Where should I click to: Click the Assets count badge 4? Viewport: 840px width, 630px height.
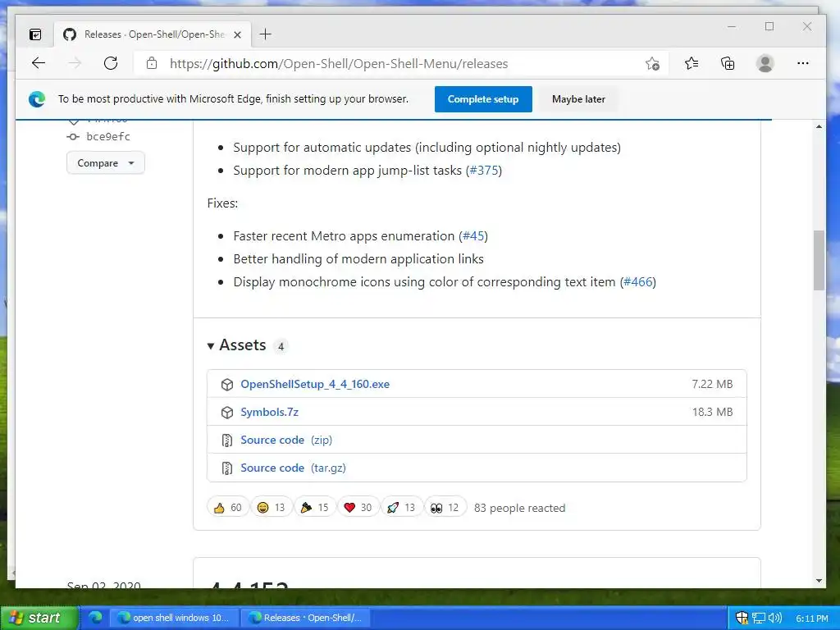pos(281,347)
